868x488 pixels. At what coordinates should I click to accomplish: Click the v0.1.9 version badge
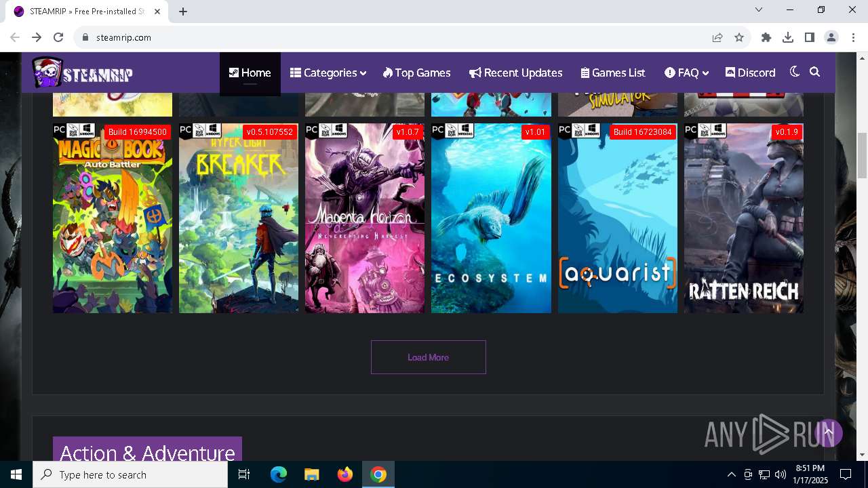(787, 132)
